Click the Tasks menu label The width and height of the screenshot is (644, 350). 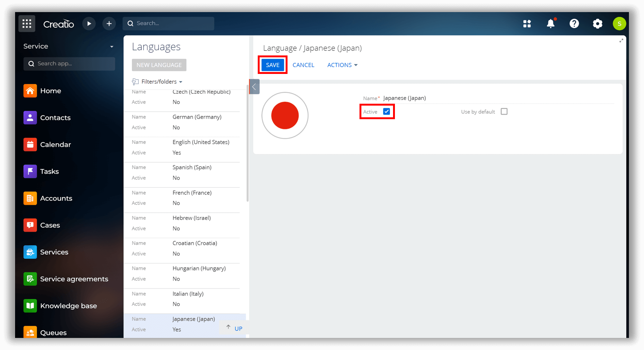(49, 172)
